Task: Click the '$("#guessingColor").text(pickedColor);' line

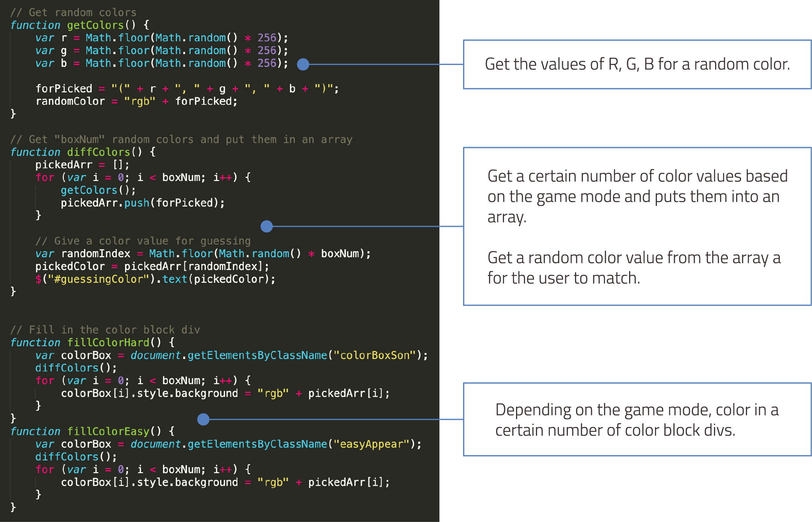Action: [155, 279]
